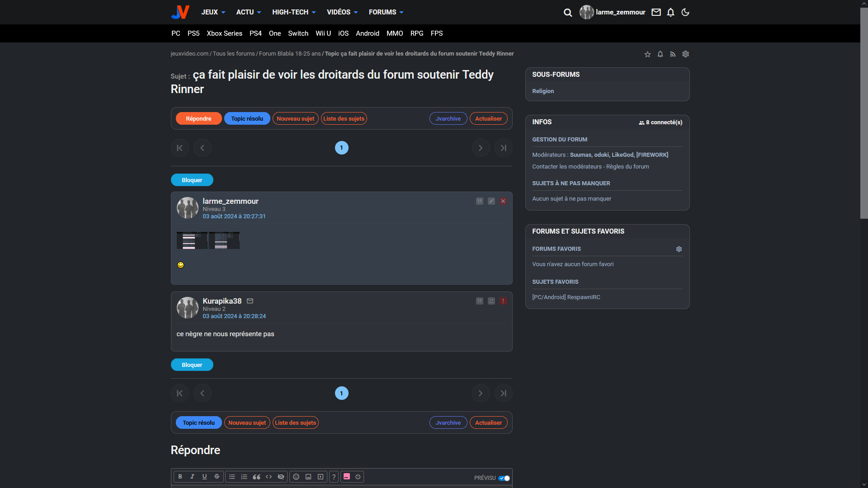Open editor options gear icon in toolbar
Viewport: 868px width, 488px height.
point(358,477)
